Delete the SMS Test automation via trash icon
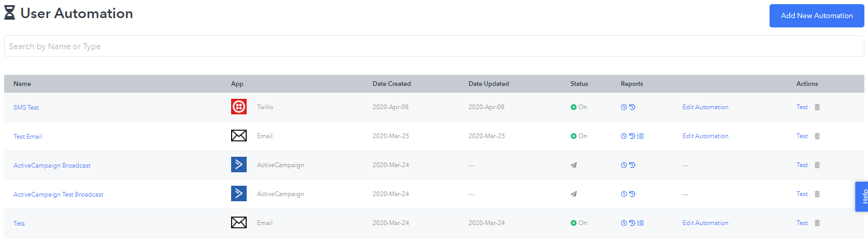The width and height of the screenshot is (868, 239). point(817,107)
